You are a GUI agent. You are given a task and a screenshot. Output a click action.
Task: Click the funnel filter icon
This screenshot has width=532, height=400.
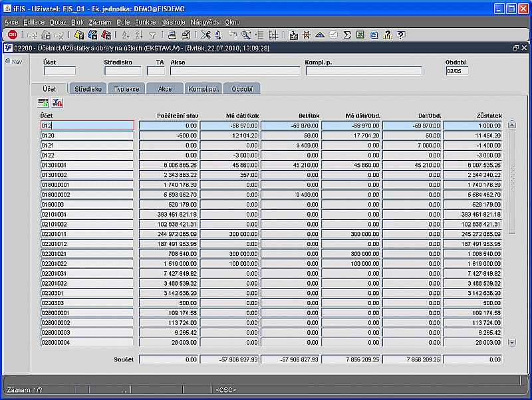pos(152,35)
